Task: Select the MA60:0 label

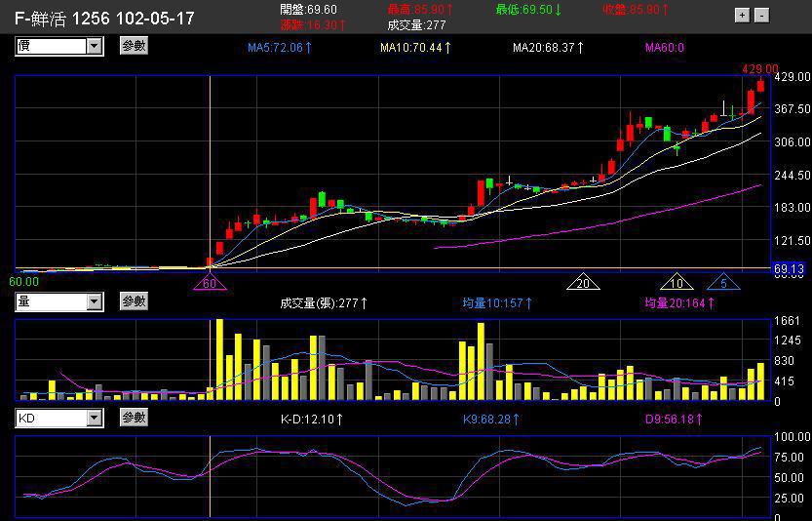Action: 665,48
